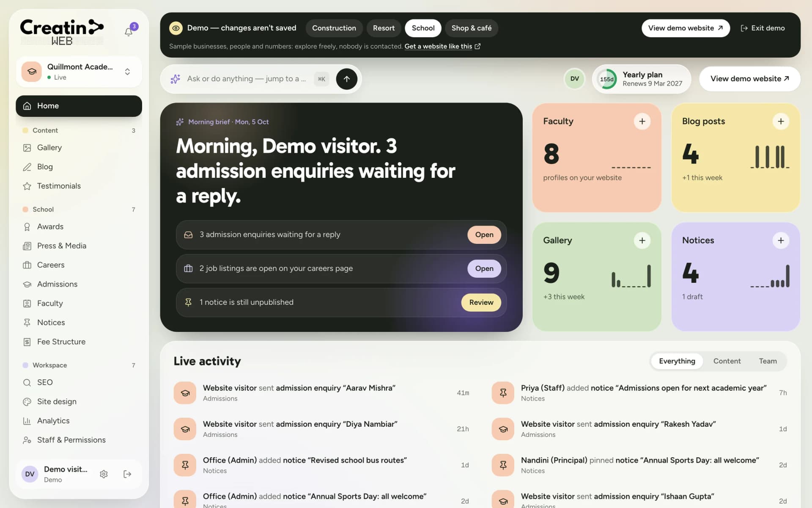This screenshot has width=812, height=508.
Task: Click View demo website in dark banner
Action: tap(686, 28)
